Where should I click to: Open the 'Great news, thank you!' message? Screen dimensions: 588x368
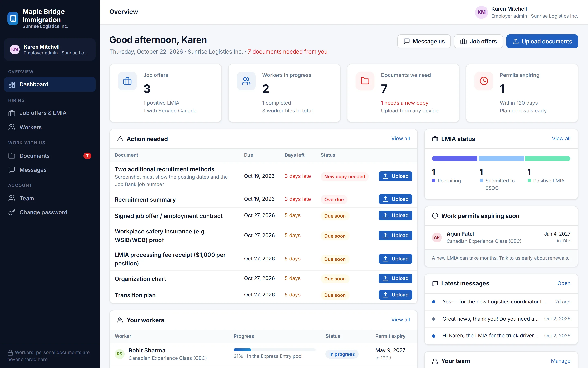(501, 319)
